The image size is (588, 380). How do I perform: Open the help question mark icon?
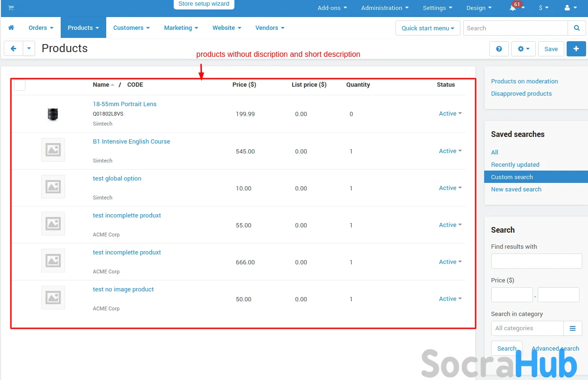tap(499, 49)
